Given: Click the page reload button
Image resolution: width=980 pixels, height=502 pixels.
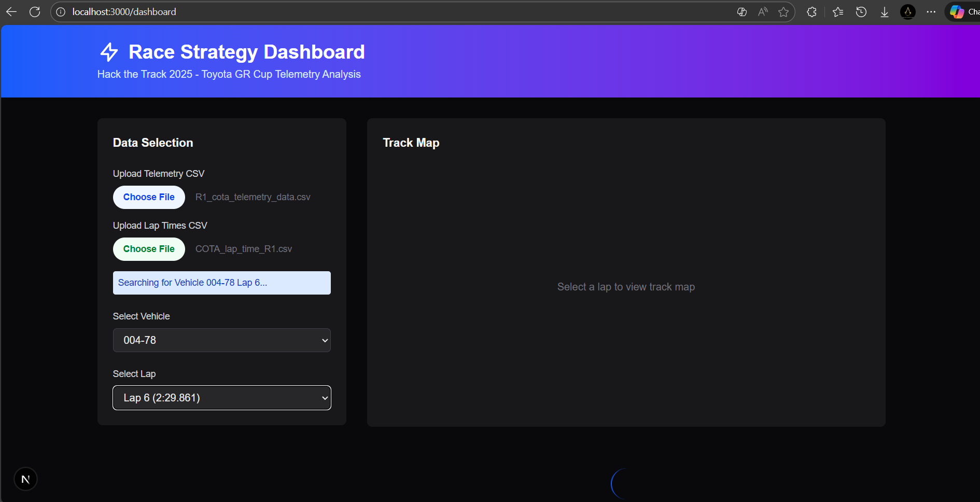Looking at the screenshot, I should click(x=35, y=11).
